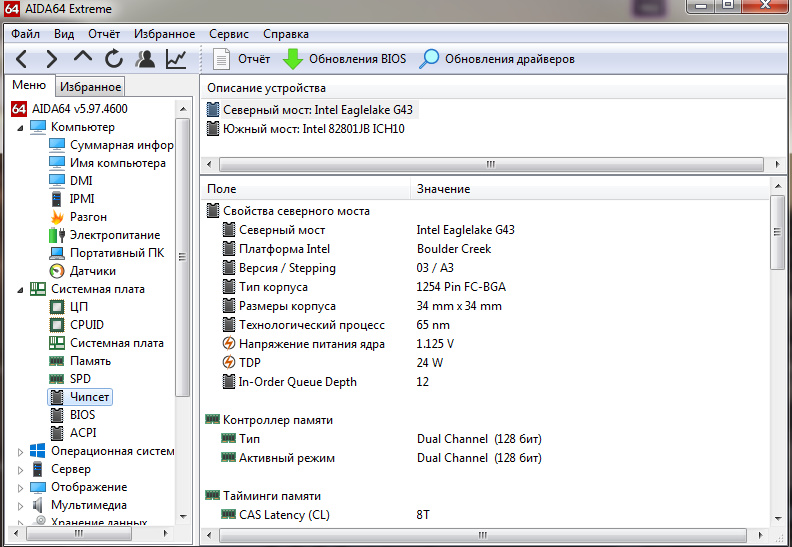792x547 pixels.
Task: Click the IPMI server icon
Action: click(x=57, y=198)
